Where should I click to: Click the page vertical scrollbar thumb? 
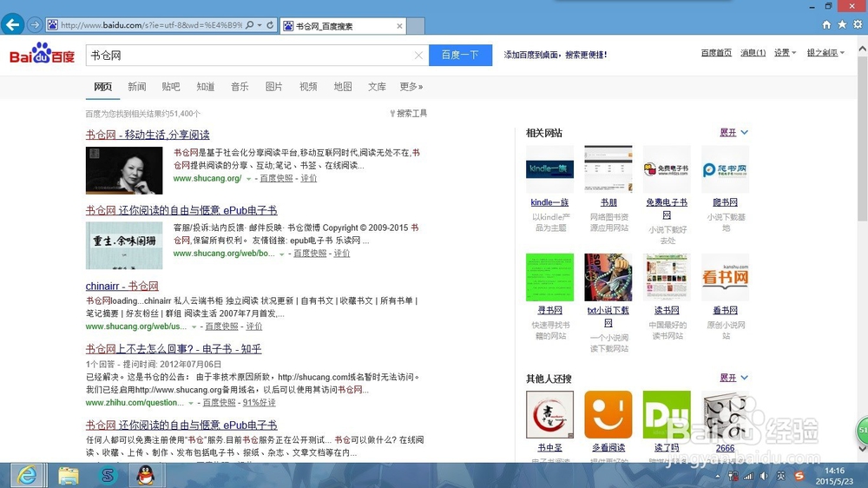[x=863, y=138]
